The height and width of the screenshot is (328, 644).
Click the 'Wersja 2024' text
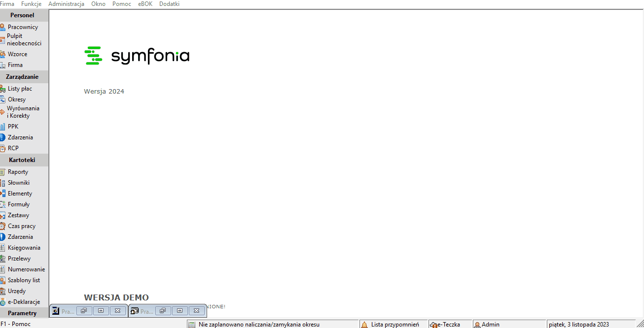[x=104, y=92]
